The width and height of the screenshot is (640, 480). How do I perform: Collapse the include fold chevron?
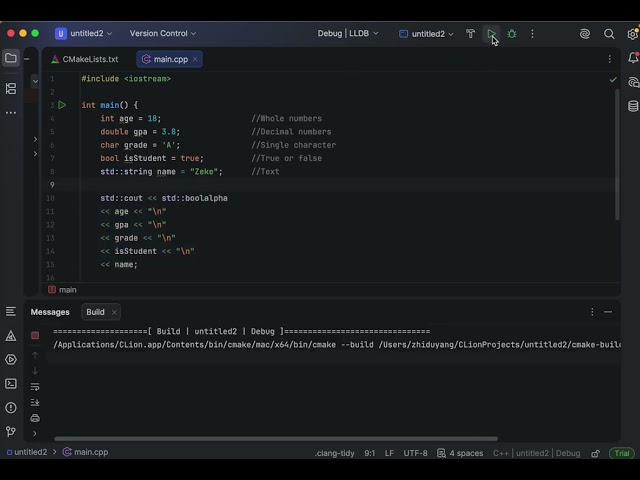[x=36, y=81]
